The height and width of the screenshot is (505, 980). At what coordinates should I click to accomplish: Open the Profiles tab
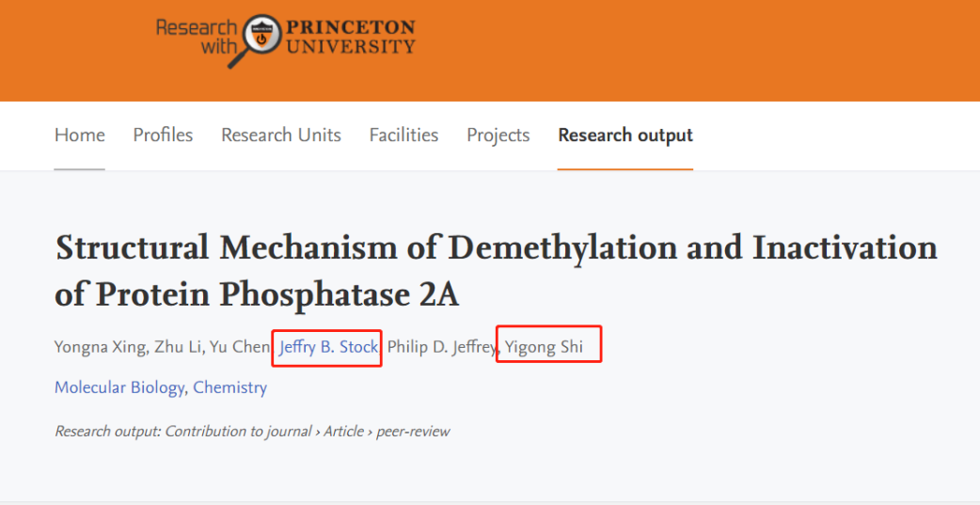pyautogui.click(x=163, y=135)
